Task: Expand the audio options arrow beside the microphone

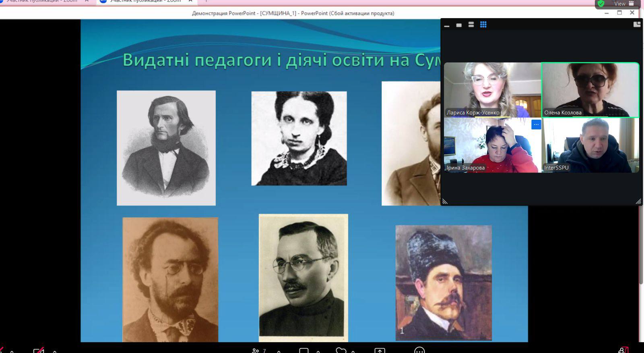Action: tap(12, 351)
